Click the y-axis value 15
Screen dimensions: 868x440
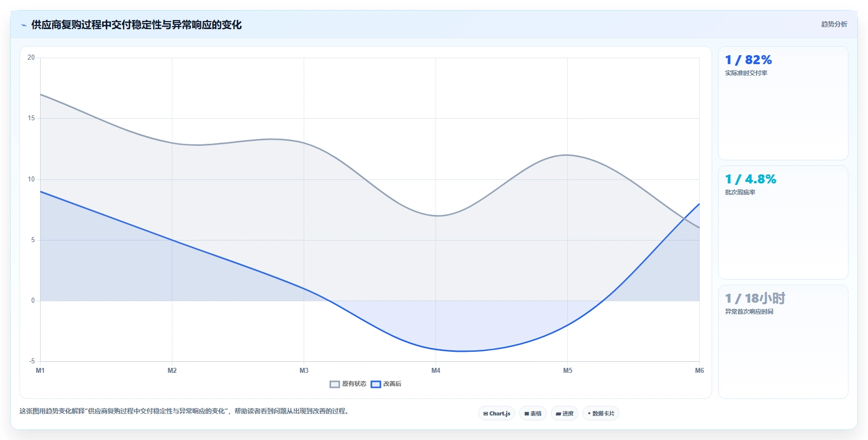pyautogui.click(x=31, y=118)
